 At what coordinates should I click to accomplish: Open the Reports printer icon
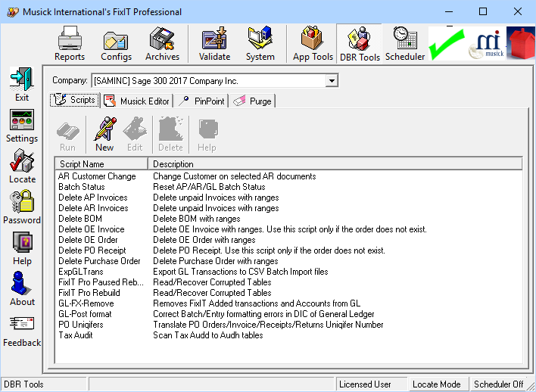[70, 43]
